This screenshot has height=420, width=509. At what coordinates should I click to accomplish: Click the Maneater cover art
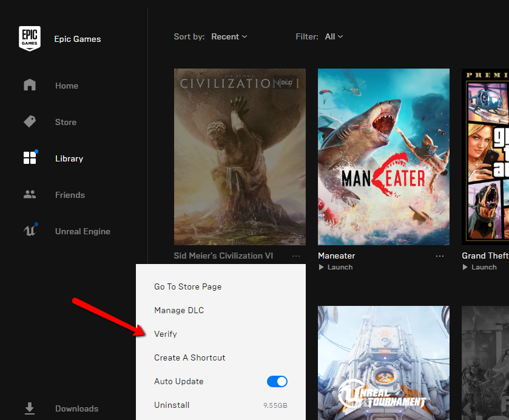tap(383, 157)
